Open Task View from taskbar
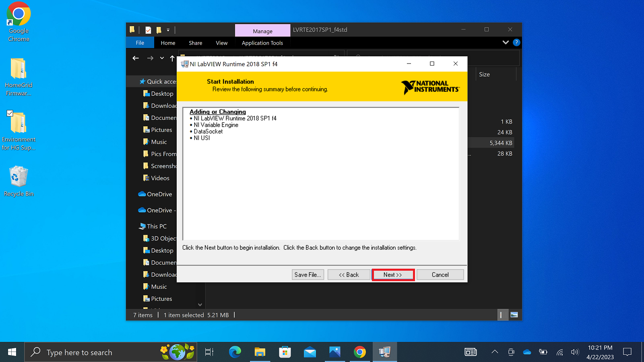 pos(209,352)
